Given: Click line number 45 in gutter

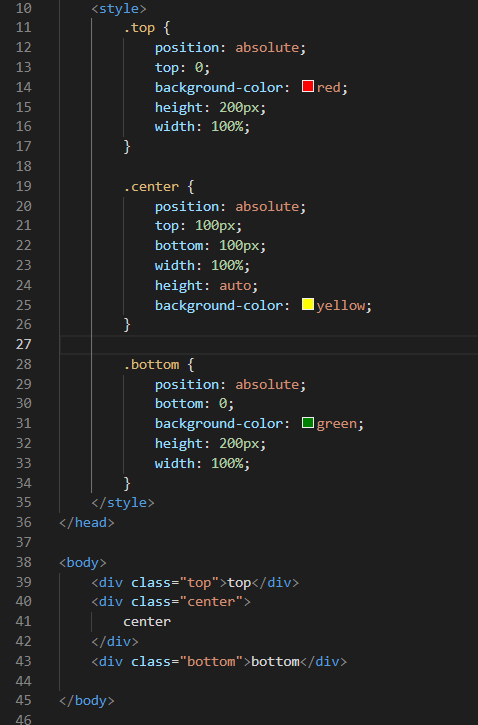Looking at the screenshot, I should 24,700.
